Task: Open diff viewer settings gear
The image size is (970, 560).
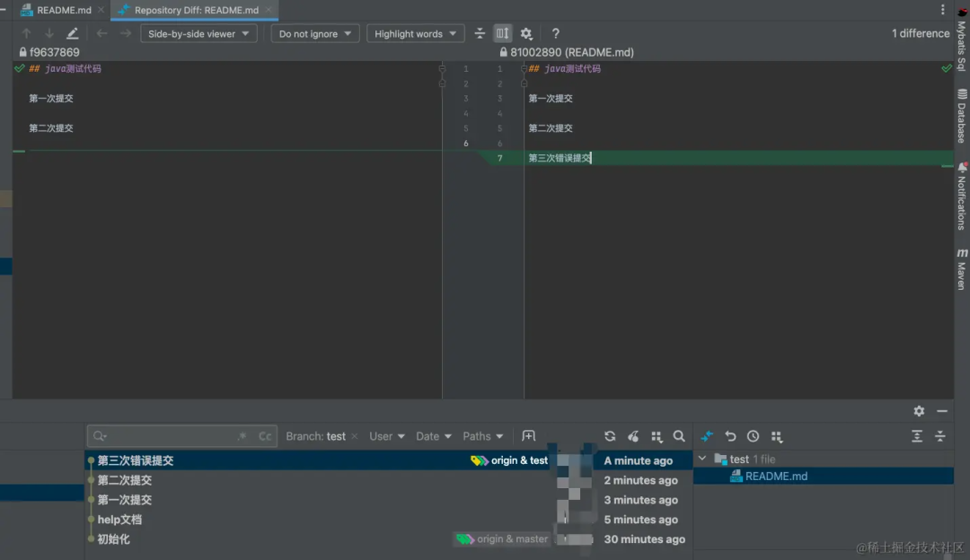Action: [525, 33]
